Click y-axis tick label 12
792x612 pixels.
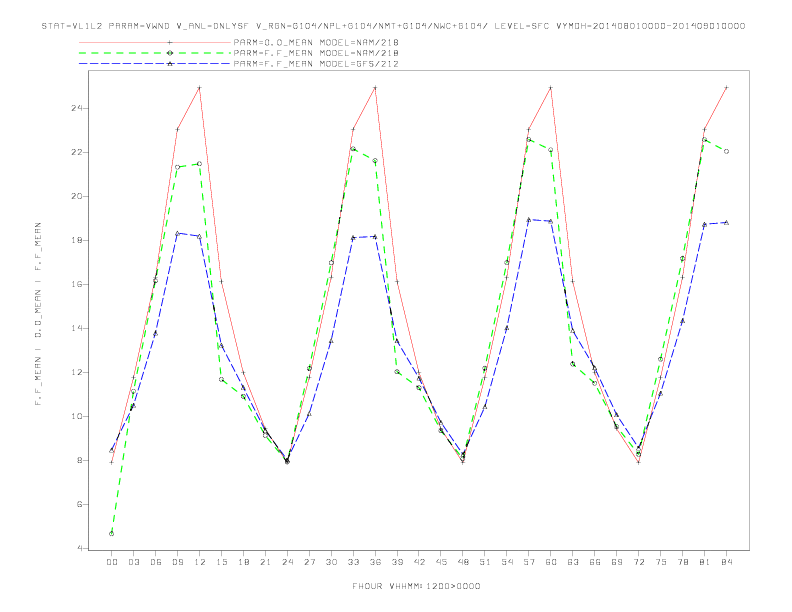pos(77,373)
